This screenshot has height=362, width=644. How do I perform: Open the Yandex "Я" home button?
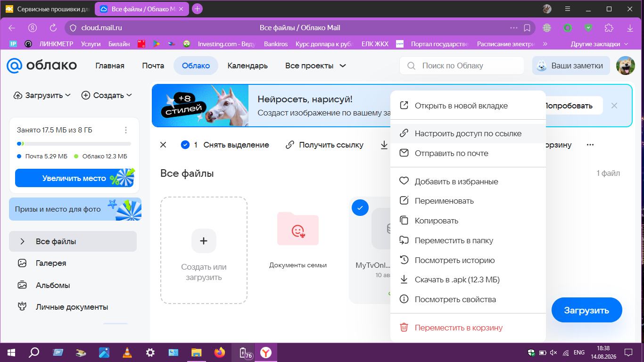click(33, 28)
